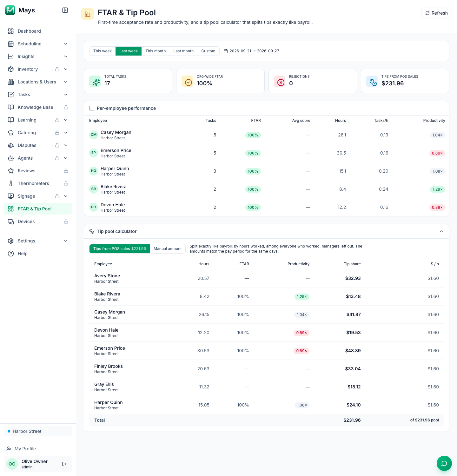The width and height of the screenshot is (457, 476).
Task: Collapse the sidebar with the panel icon
Action: pyautogui.click(x=65, y=10)
